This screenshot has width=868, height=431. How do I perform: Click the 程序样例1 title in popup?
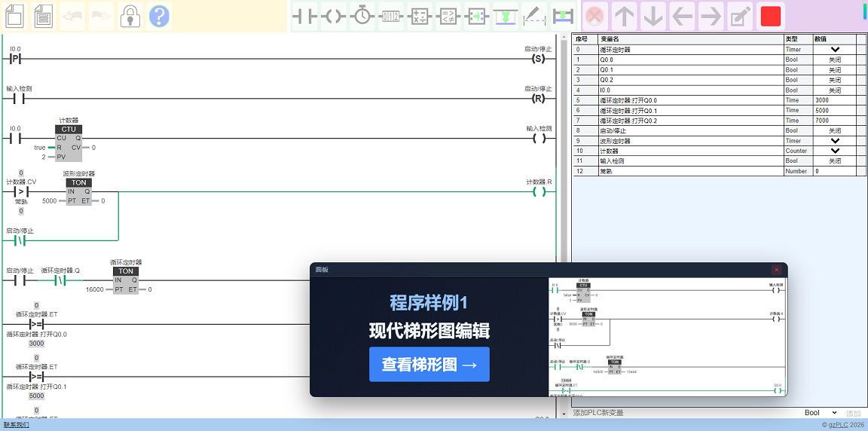(429, 303)
